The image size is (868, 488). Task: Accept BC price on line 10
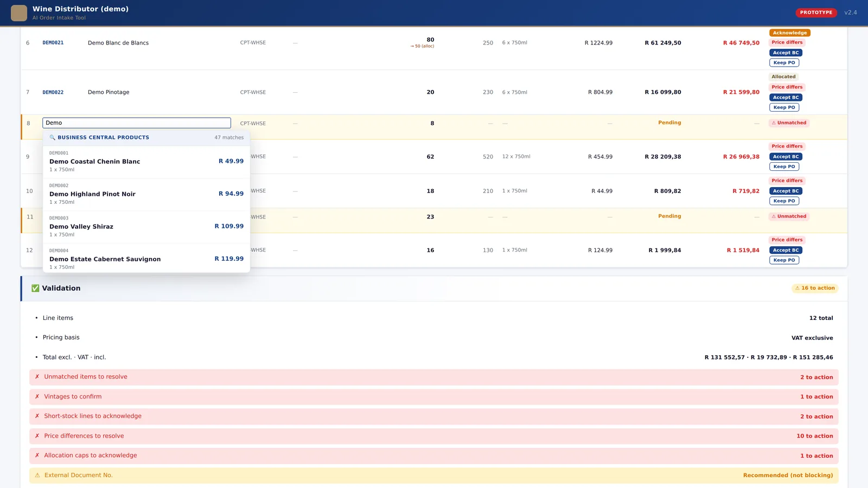click(786, 191)
